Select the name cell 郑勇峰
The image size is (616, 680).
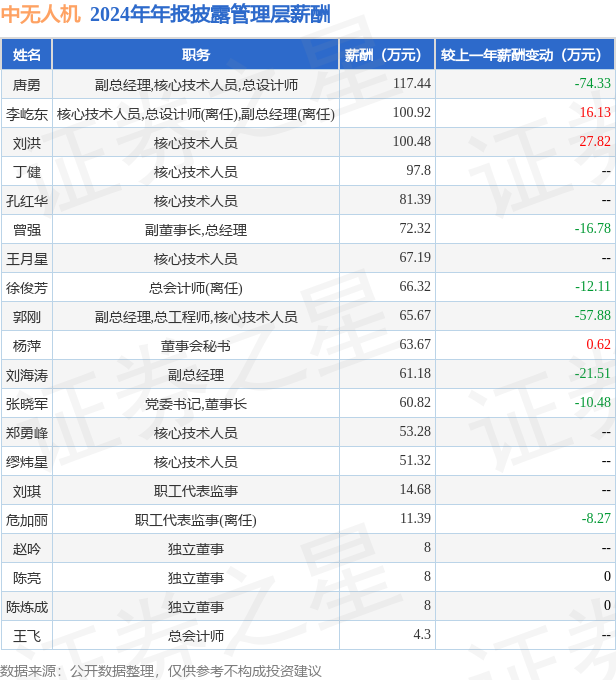pyautogui.click(x=26, y=433)
